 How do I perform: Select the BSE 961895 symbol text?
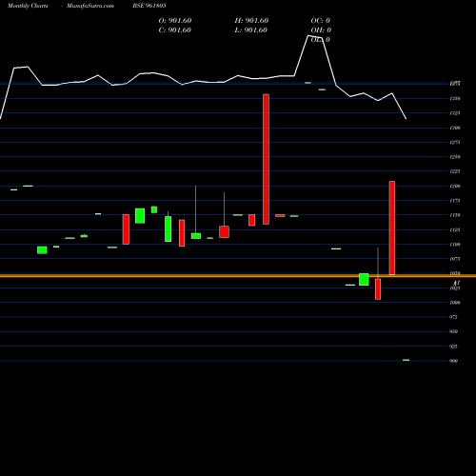(149, 6)
